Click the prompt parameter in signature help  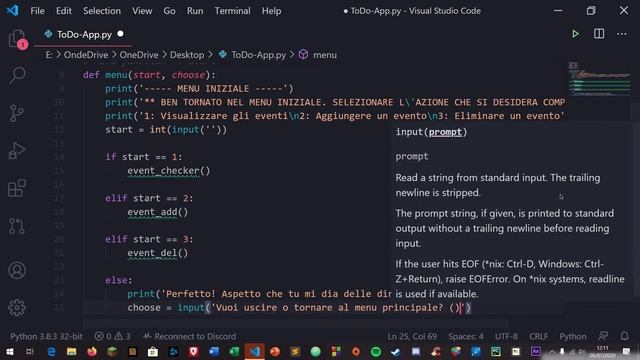[445, 132]
